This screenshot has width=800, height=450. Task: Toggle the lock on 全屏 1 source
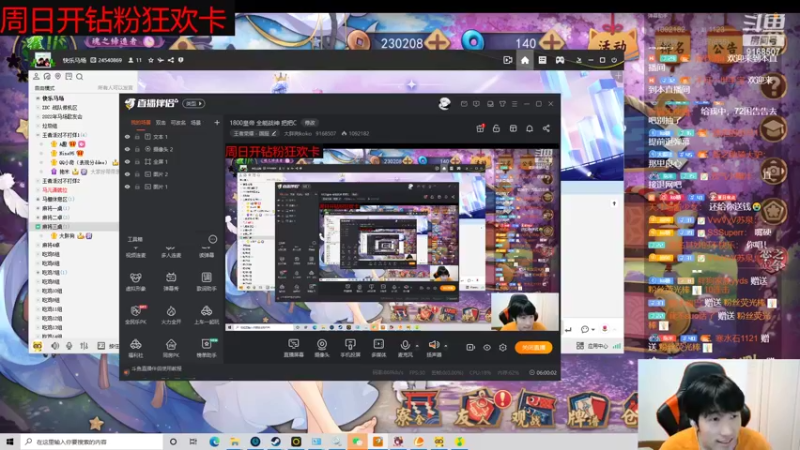[x=137, y=162]
